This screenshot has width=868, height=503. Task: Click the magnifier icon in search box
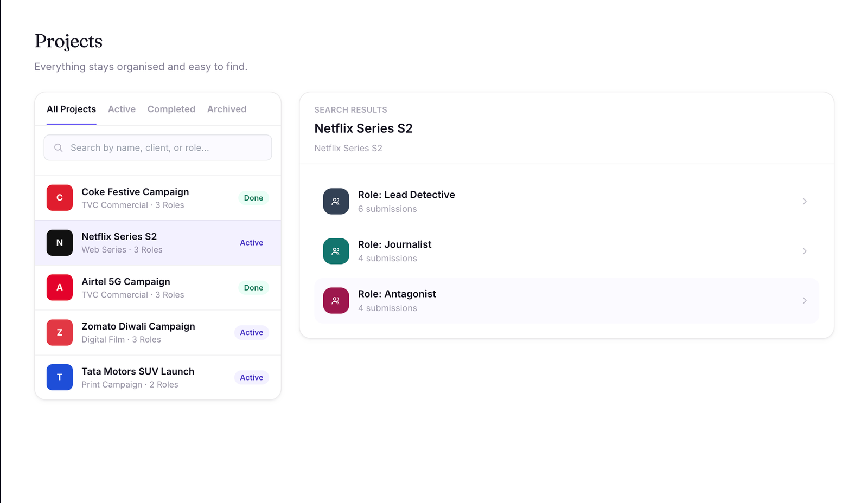tap(58, 147)
